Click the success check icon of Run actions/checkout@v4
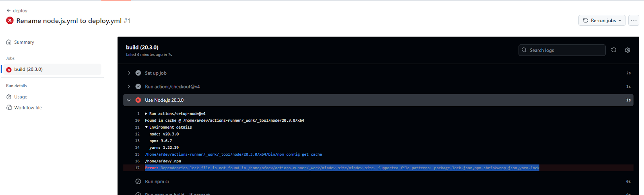The image size is (644, 195). [x=138, y=87]
